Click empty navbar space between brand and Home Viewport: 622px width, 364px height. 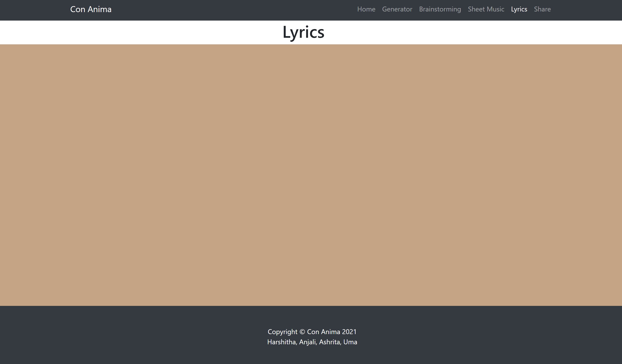pos(235,10)
